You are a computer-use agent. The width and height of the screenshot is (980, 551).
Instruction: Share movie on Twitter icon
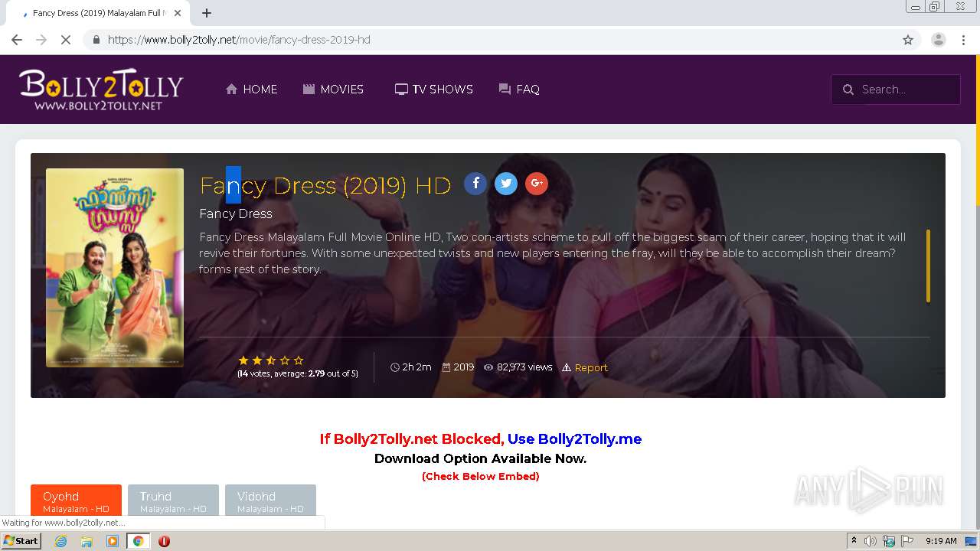pos(506,184)
